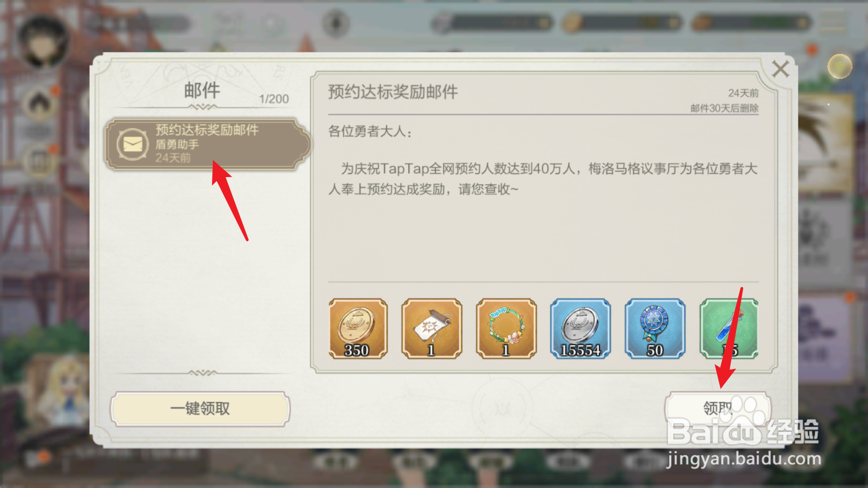Click the silver coin reward showing 15554
The height and width of the screenshot is (488, 868).
[580, 328]
